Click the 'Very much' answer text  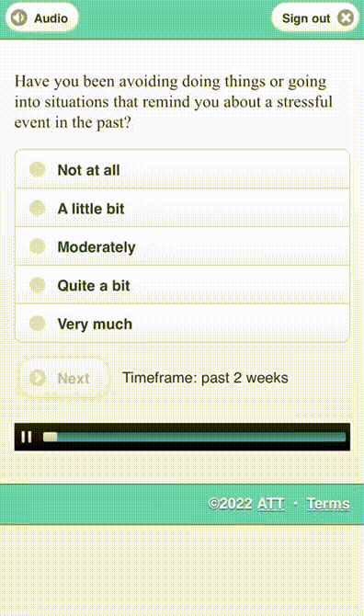pyautogui.click(x=95, y=325)
